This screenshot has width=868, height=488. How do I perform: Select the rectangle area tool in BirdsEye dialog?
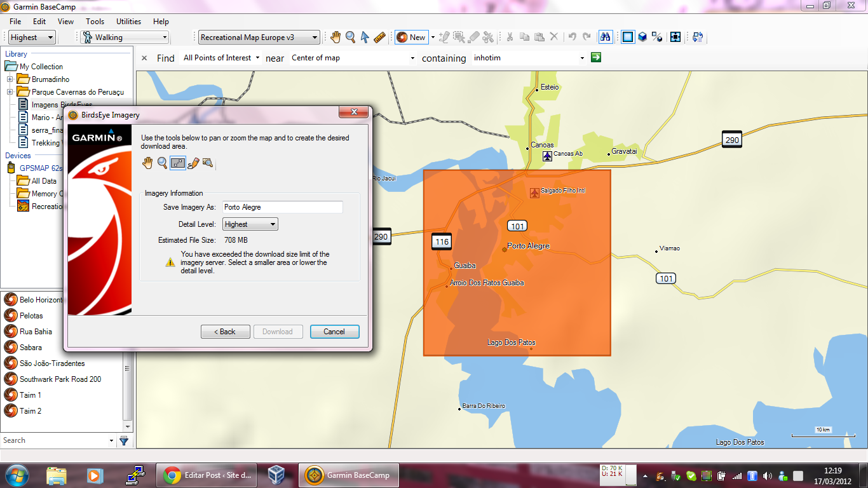coord(178,163)
